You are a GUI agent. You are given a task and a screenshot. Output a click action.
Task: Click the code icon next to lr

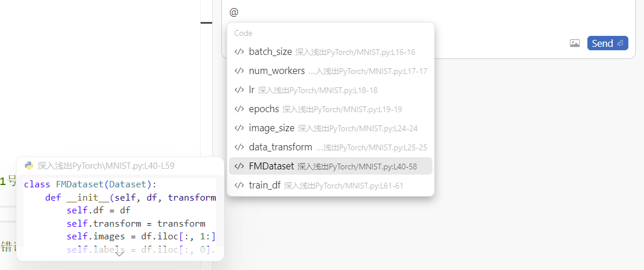point(239,90)
